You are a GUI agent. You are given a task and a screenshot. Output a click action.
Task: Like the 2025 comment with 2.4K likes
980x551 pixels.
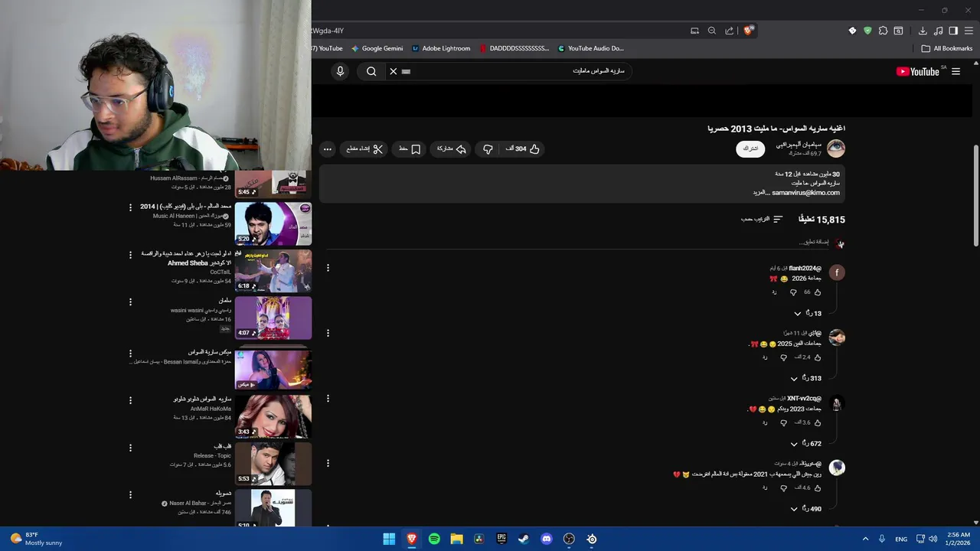tap(818, 357)
